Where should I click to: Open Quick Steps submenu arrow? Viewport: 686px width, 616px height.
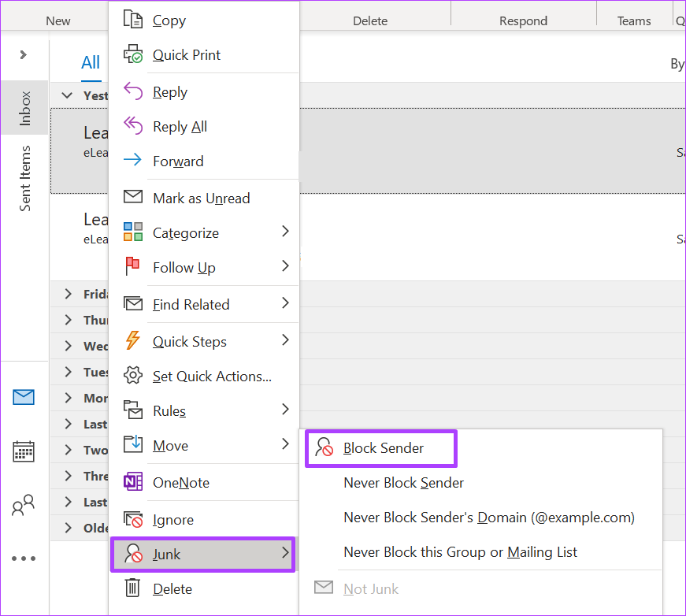(285, 340)
